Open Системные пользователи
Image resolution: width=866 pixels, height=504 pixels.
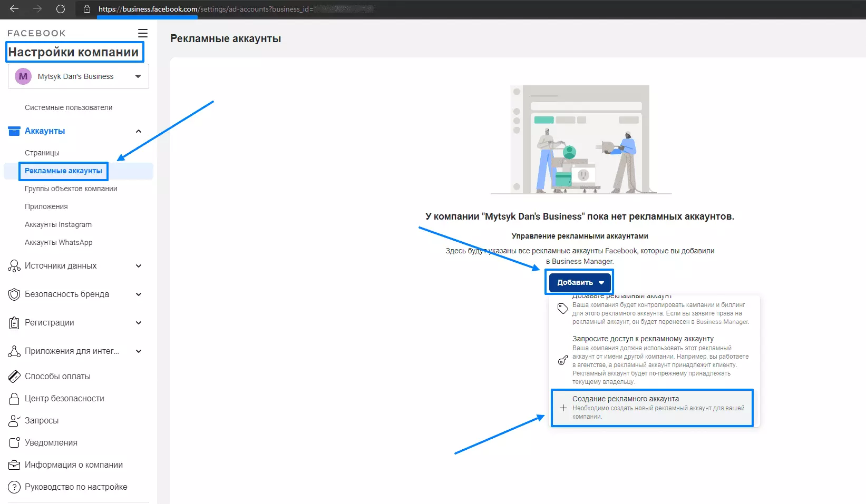click(x=69, y=107)
